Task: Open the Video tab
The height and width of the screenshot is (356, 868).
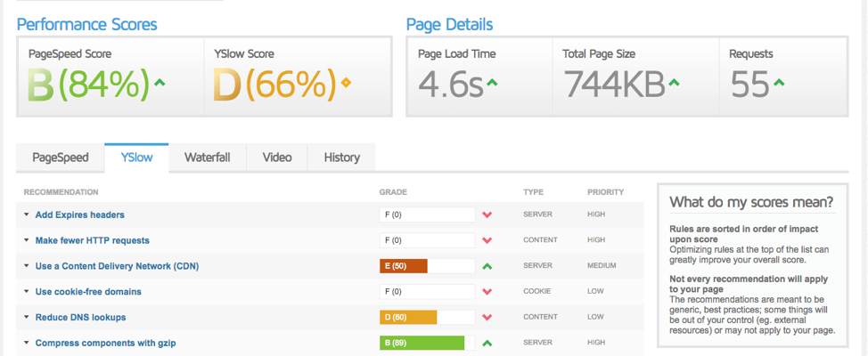Action: pyautogui.click(x=277, y=158)
